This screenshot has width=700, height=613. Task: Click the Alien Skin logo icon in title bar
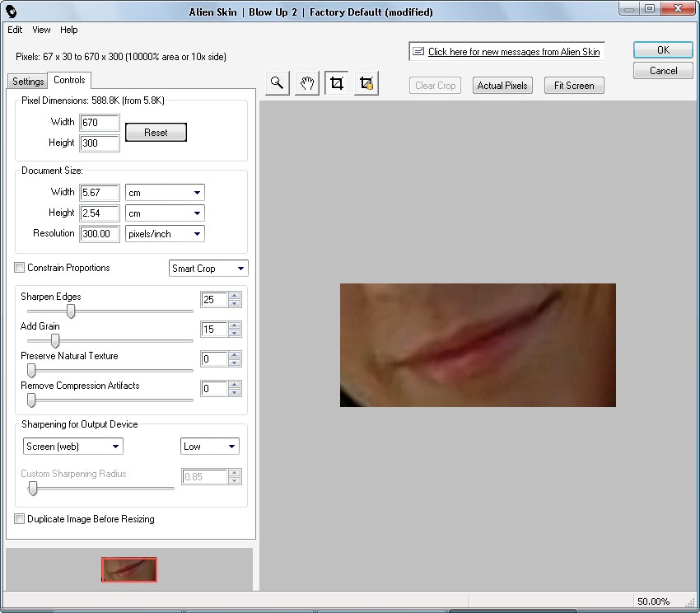pyautogui.click(x=12, y=12)
